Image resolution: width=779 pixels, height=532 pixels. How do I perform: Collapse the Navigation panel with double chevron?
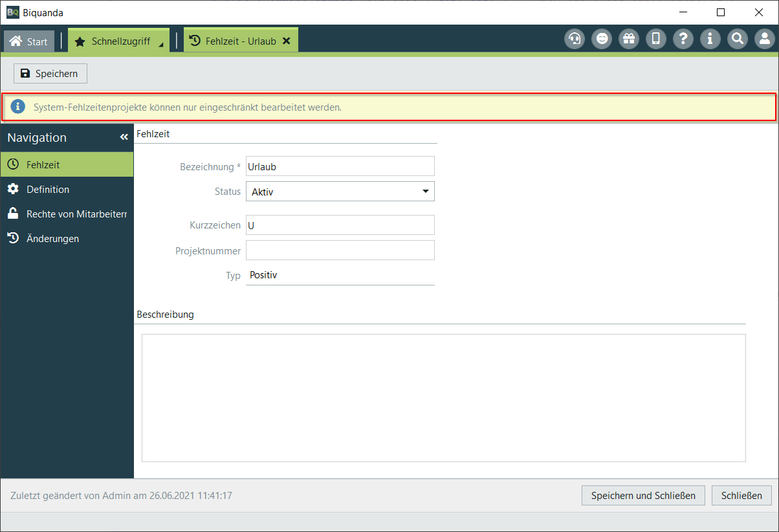click(x=124, y=137)
